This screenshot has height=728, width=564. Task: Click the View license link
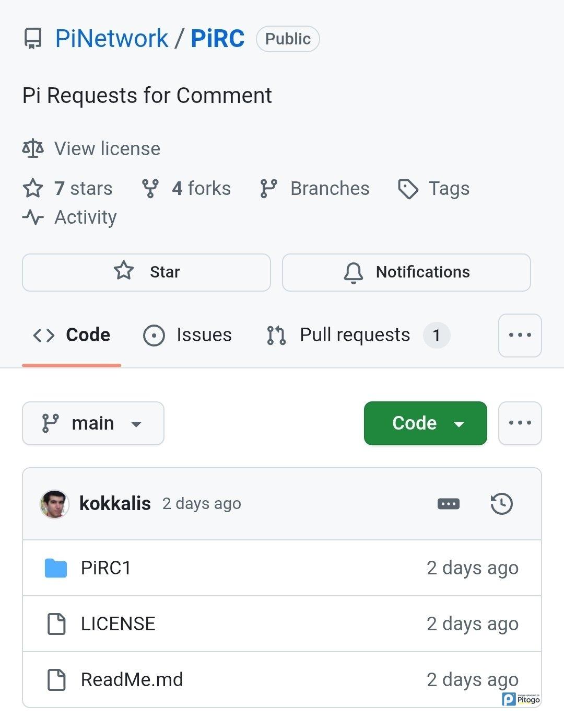click(x=107, y=149)
